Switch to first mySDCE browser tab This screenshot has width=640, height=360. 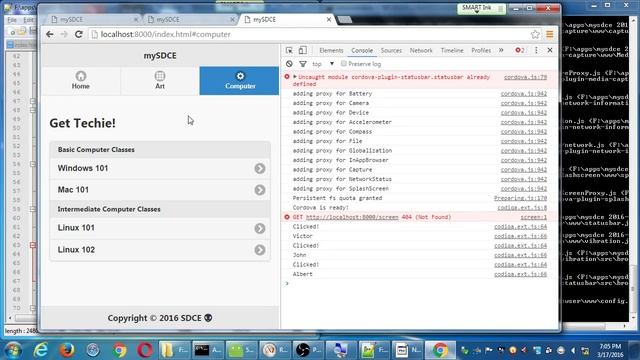click(x=93, y=19)
